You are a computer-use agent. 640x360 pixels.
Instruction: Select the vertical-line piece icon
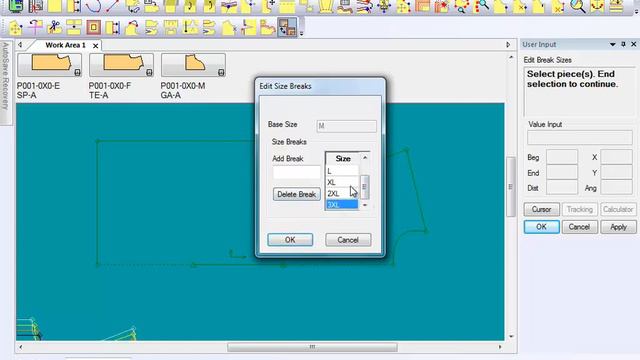pyautogui.click(x=190, y=28)
